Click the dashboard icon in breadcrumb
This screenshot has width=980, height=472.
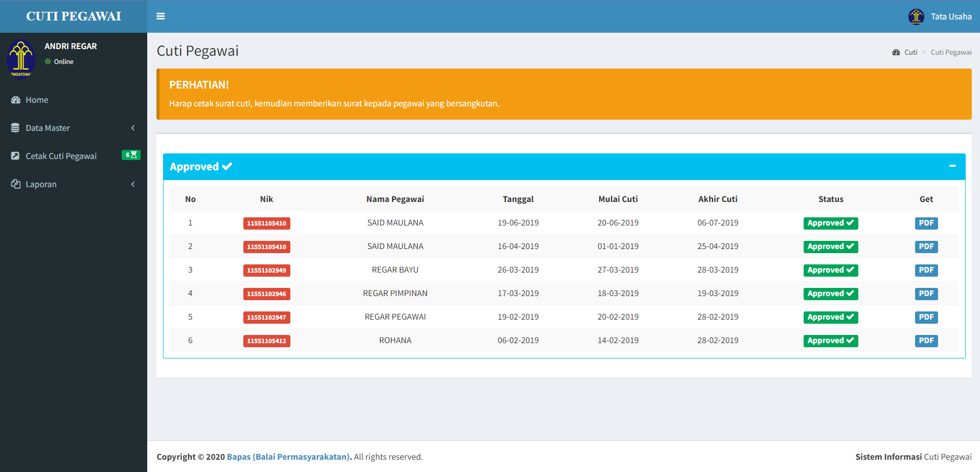(x=896, y=52)
